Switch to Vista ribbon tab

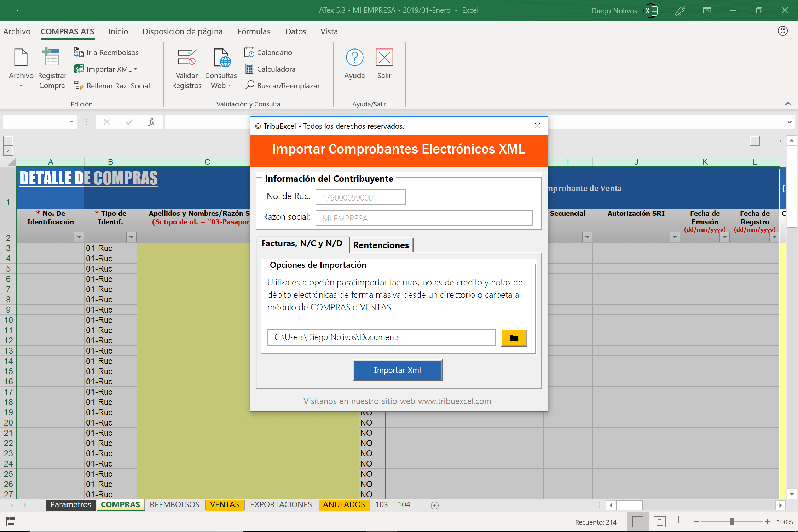(329, 31)
